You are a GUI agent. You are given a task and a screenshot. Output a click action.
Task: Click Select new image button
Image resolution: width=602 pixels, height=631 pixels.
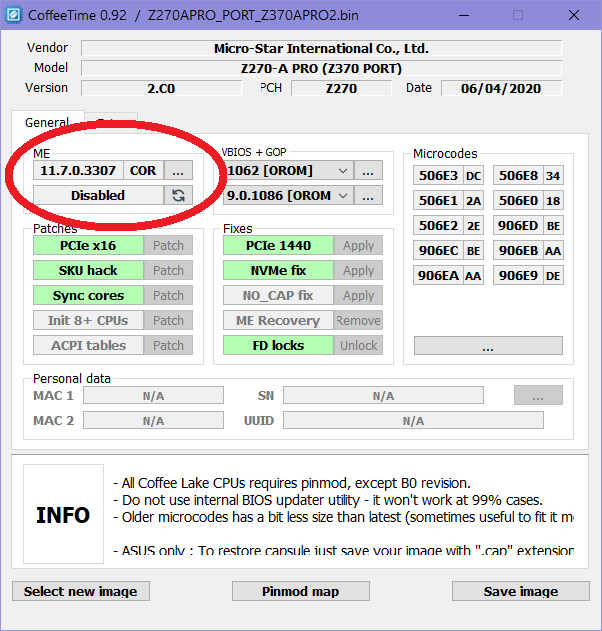click(81, 591)
